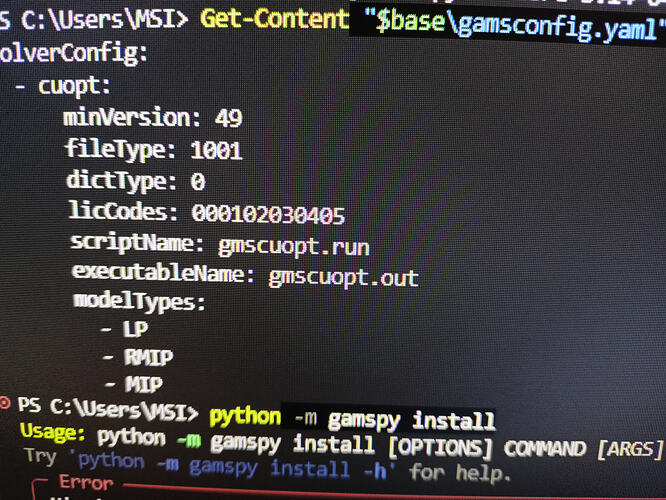
Task: Click the 'python -m gamspy install' command
Action: pyautogui.click(x=353, y=419)
